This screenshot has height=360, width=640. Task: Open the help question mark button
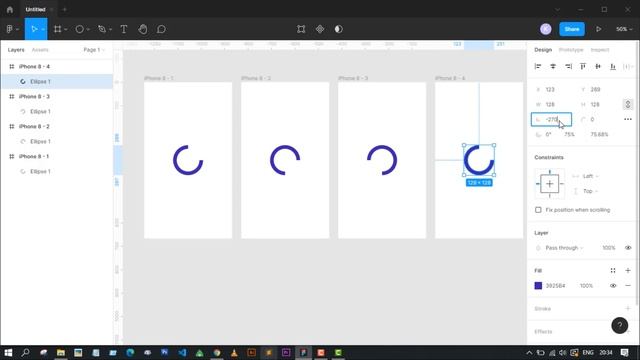(x=620, y=325)
